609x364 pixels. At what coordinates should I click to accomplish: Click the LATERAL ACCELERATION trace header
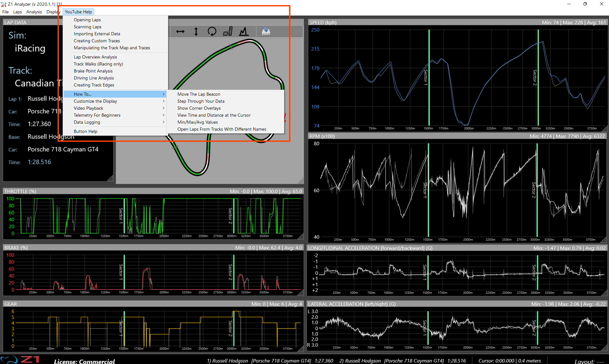click(352, 304)
